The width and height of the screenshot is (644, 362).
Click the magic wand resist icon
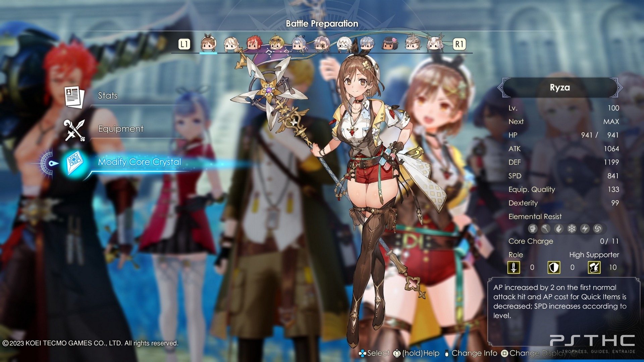[546, 229]
